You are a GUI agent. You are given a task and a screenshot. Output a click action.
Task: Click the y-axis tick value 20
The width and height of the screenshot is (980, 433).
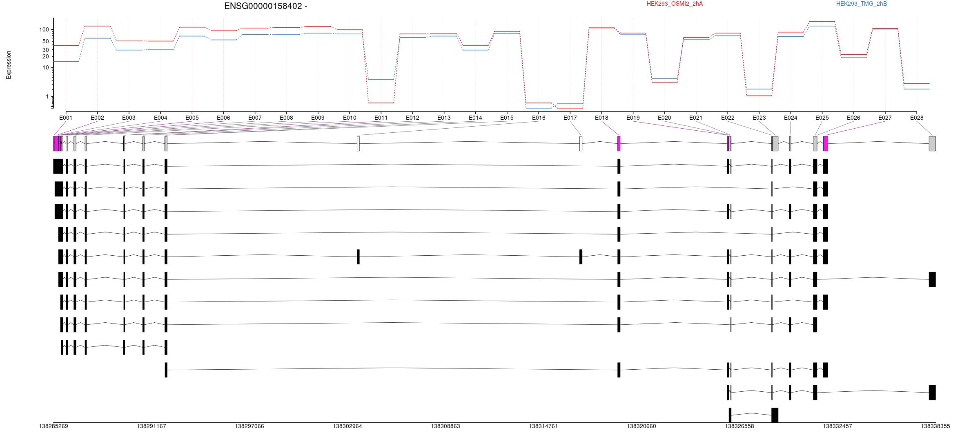pyautogui.click(x=45, y=56)
